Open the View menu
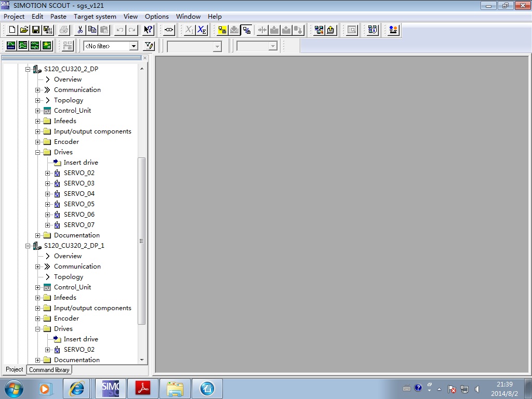 click(130, 16)
